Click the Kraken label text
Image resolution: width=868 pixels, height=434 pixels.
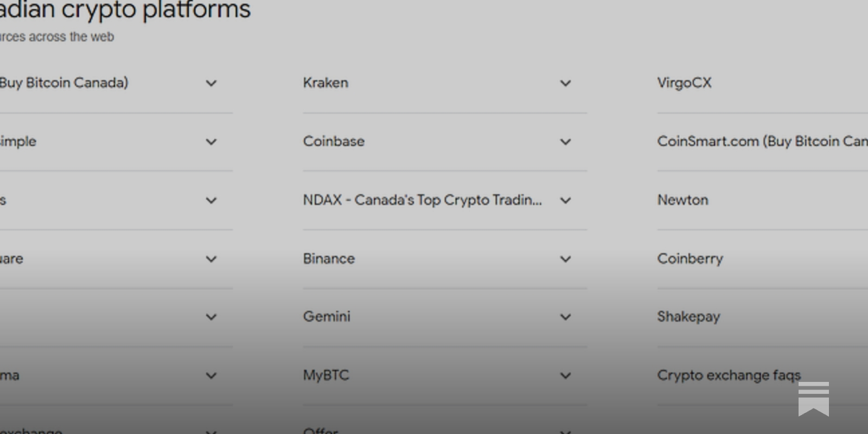coord(325,82)
